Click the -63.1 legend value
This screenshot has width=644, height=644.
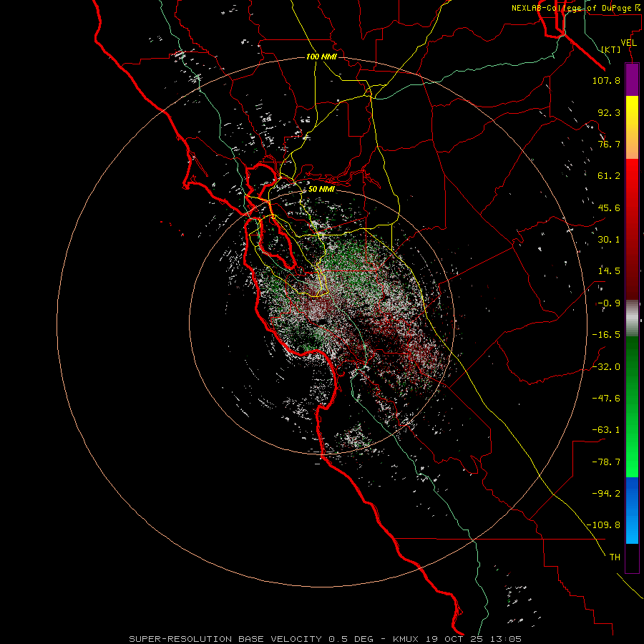[x=606, y=430]
